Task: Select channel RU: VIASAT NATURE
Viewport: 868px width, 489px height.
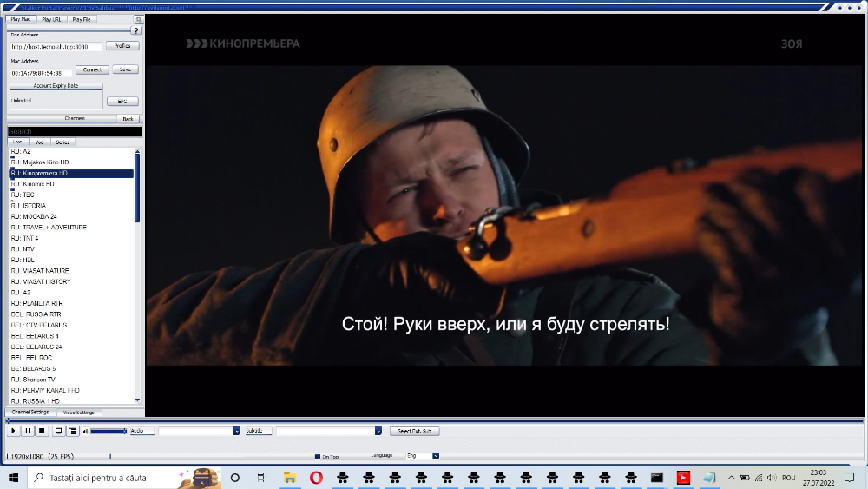Action: click(x=71, y=271)
